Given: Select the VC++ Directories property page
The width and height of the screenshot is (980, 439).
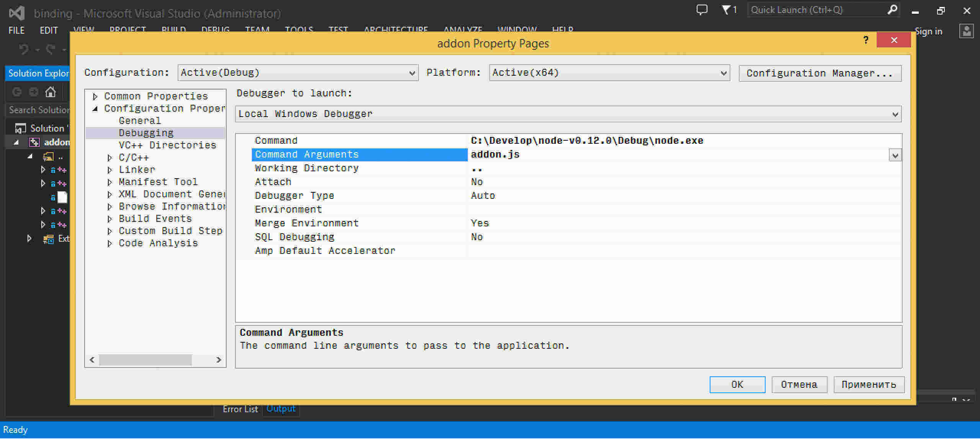Looking at the screenshot, I should (x=167, y=145).
